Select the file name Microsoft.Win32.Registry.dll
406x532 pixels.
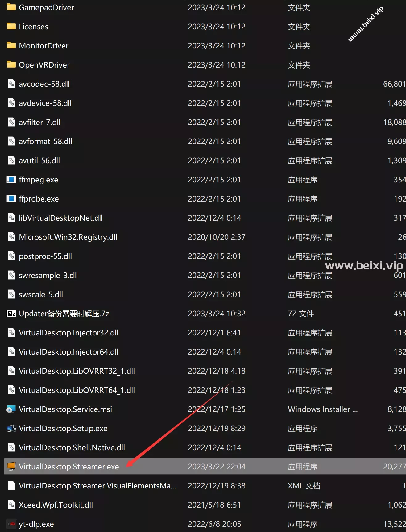68,237
